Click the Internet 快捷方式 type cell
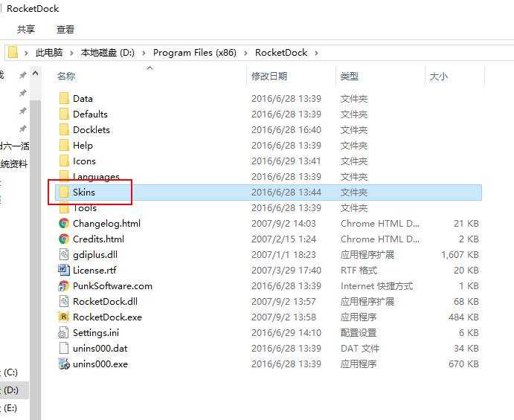The width and height of the screenshot is (514, 420). pyautogui.click(x=376, y=285)
